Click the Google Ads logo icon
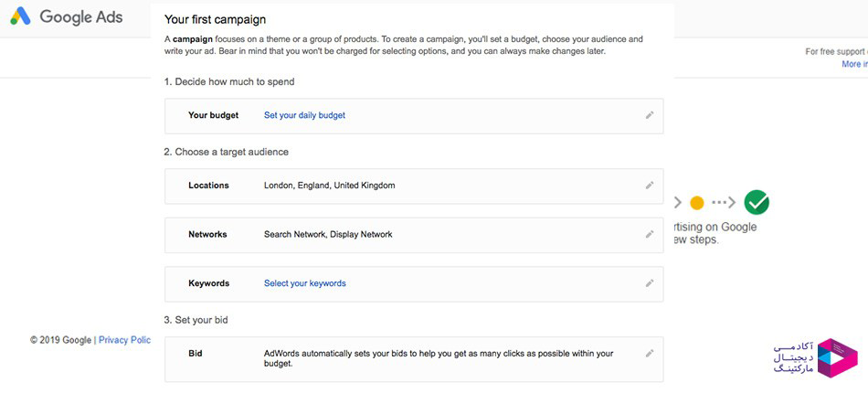This screenshot has width=868, height=393. (x=20, y=16)
